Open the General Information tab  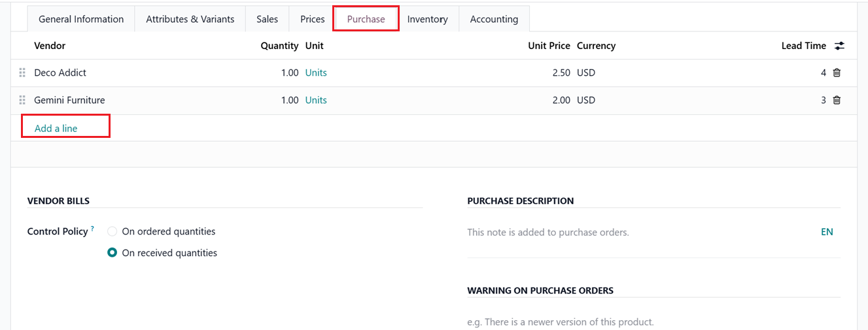click(x=81, y=19)
